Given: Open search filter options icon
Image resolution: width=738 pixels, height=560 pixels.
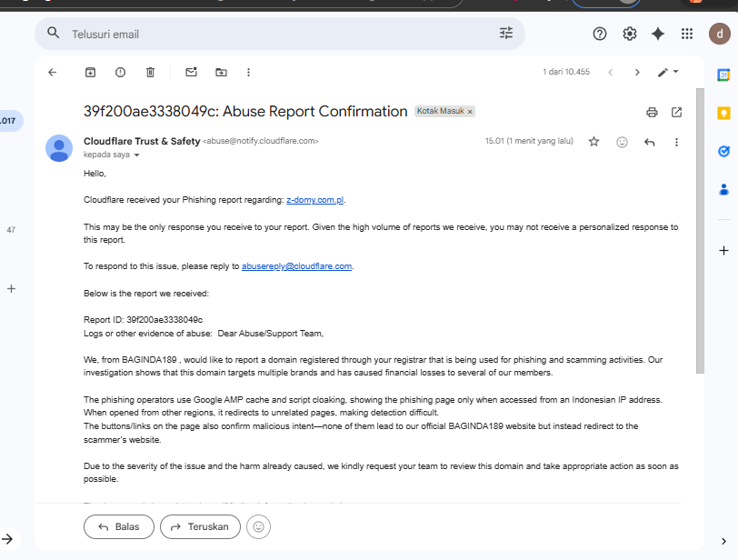Looking at the screenshot, I should (506, 33).
